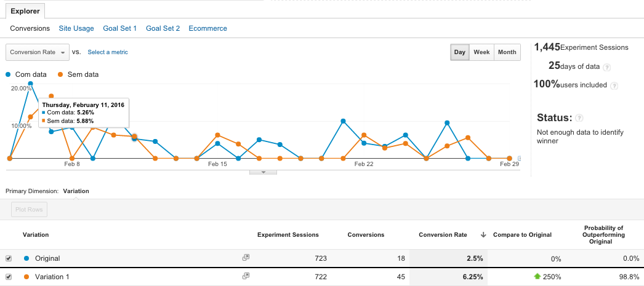Click the green arrow next to 250%
The image size is (644, 286).
click(537, 277)
